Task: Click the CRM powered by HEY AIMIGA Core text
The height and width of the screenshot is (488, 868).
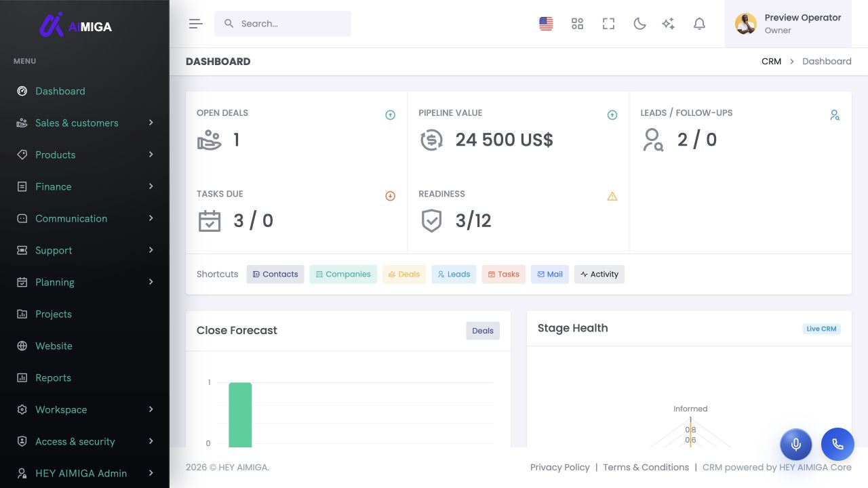Action: [x=777, y=467]
